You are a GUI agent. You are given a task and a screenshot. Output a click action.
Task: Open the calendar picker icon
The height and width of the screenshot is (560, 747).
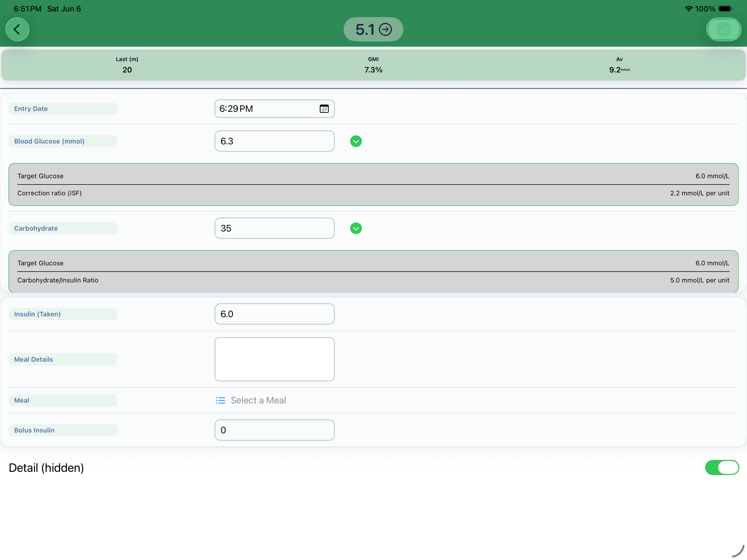tap(324, 109)
